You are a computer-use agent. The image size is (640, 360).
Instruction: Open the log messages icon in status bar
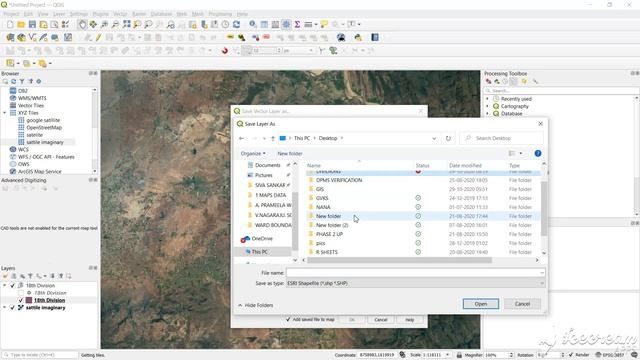point(634,355)
